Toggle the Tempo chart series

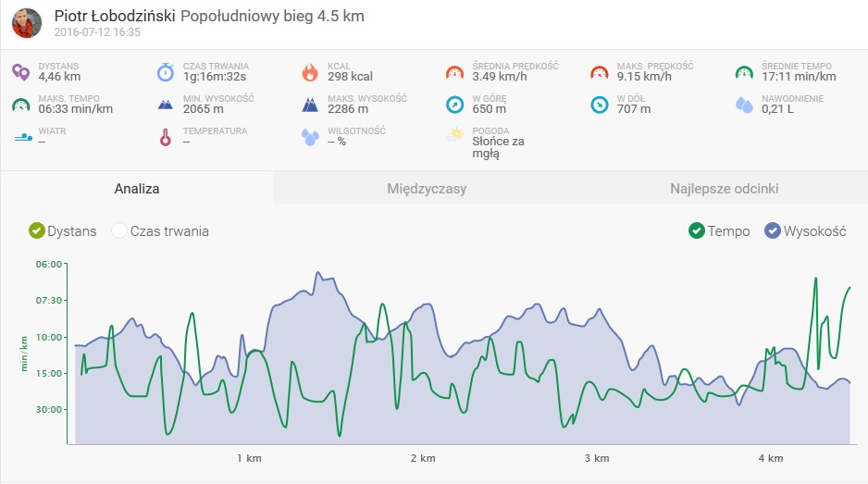pyautogui.click(x=697, y=231)
